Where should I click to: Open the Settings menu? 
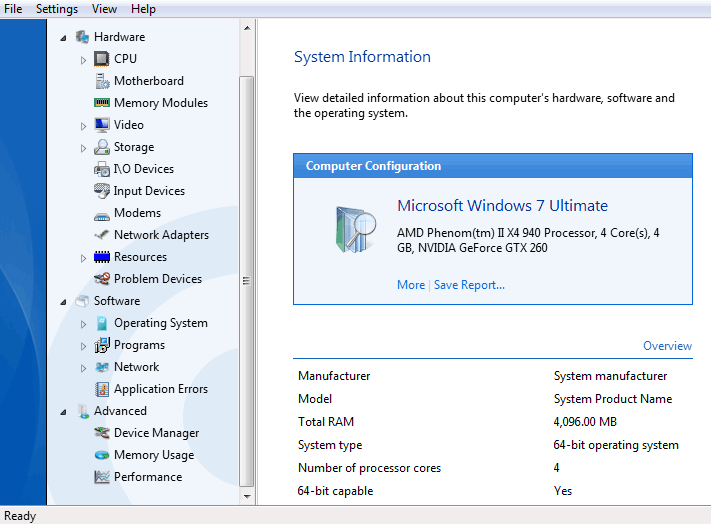[x=57, y=9]
